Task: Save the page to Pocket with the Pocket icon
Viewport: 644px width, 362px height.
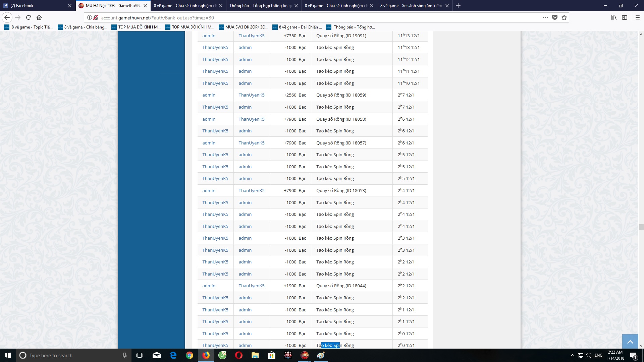Action: coord(555,17)
